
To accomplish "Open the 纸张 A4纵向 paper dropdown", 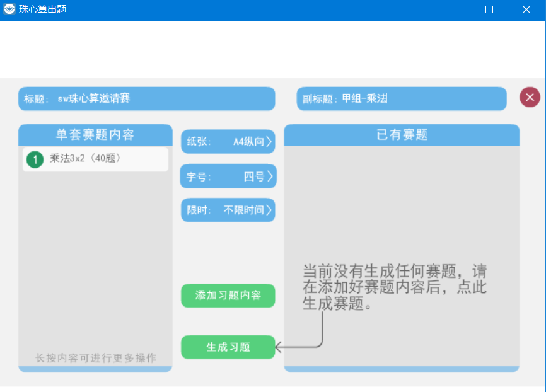I will pos(228,141).
